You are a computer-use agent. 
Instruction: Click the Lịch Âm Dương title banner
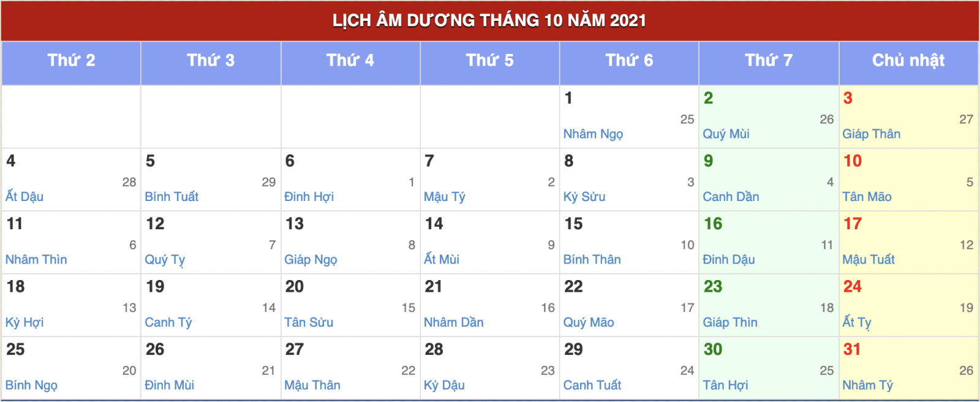pos(490,21)
